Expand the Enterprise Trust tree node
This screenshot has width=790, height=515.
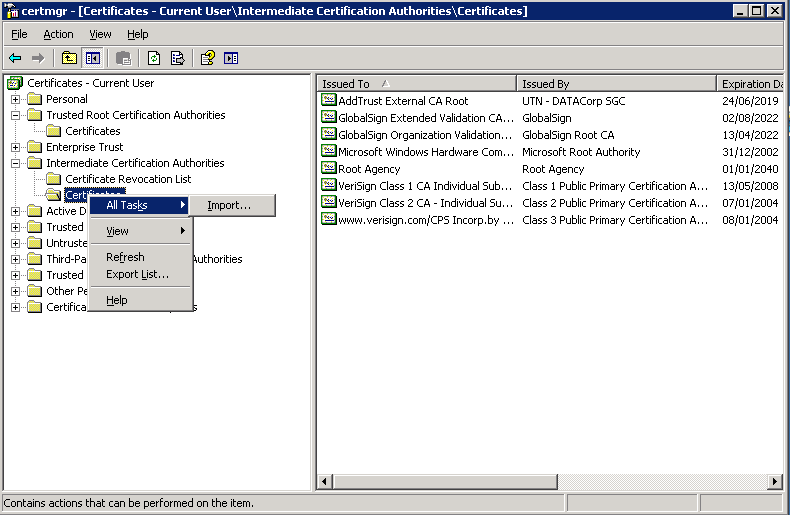pos(16,147)
